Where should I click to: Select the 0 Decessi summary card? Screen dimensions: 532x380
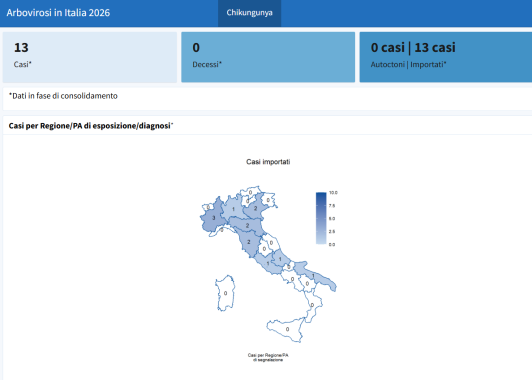click(x=268, y=57)
